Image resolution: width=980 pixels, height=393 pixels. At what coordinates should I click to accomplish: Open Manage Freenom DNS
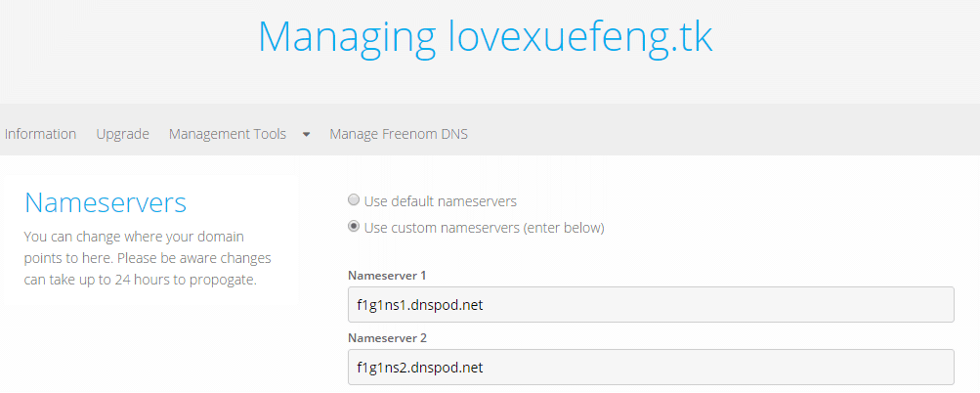399,134
